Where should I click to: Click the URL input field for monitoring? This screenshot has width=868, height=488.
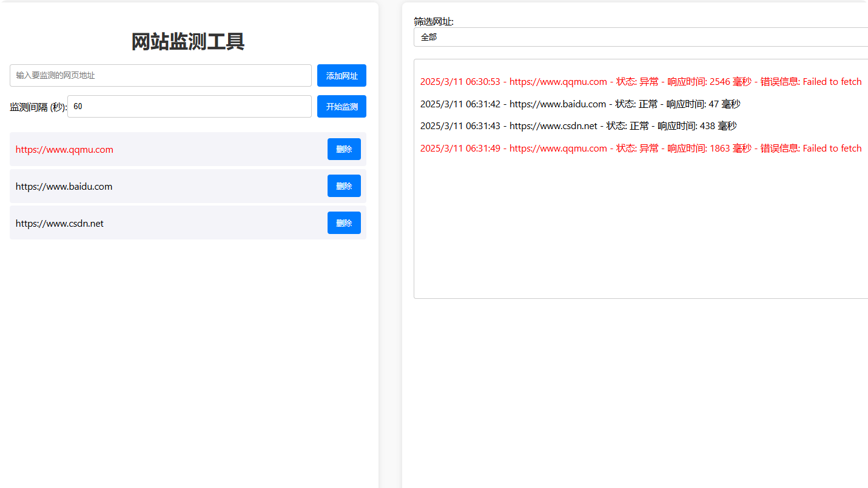(161, 76)
